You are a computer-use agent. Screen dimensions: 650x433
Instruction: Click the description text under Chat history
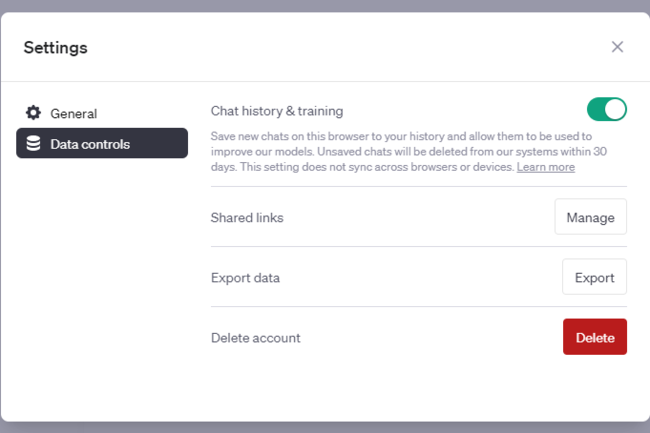click(x=400, y=151)
